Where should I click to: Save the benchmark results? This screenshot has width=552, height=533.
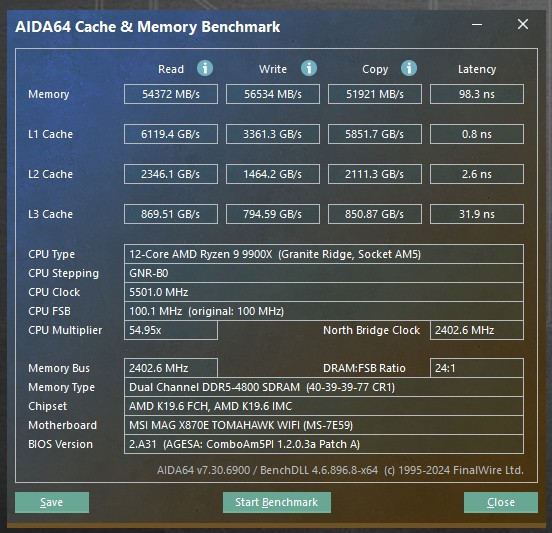pyautogui.click(x=52, y=502)
